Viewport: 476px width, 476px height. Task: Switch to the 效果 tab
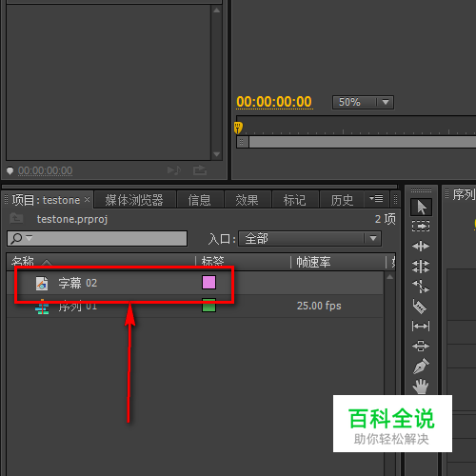click(247, 200)
